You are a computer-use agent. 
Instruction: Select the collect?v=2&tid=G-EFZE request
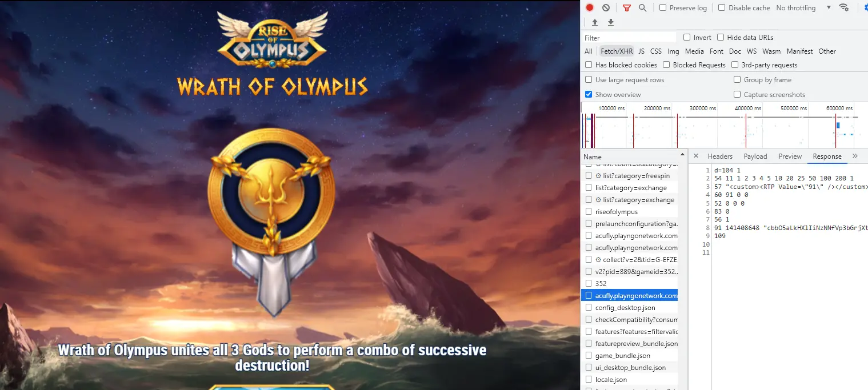tap(630, 260)
